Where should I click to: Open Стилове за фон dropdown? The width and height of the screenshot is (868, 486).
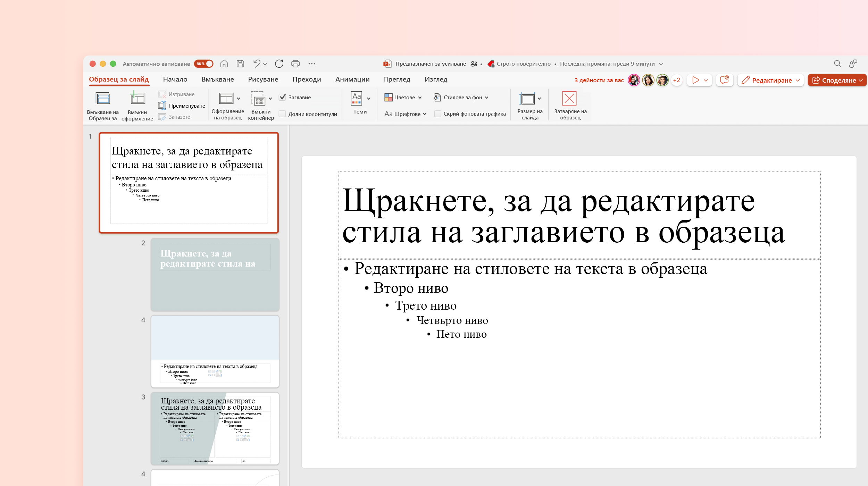pos(461,98)
